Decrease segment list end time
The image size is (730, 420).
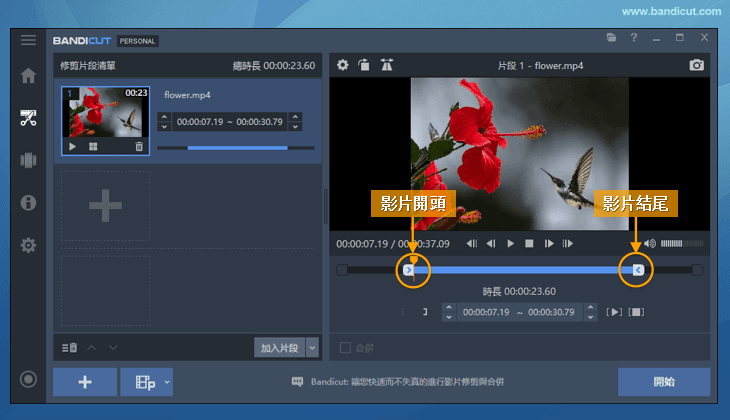point(295,127)
